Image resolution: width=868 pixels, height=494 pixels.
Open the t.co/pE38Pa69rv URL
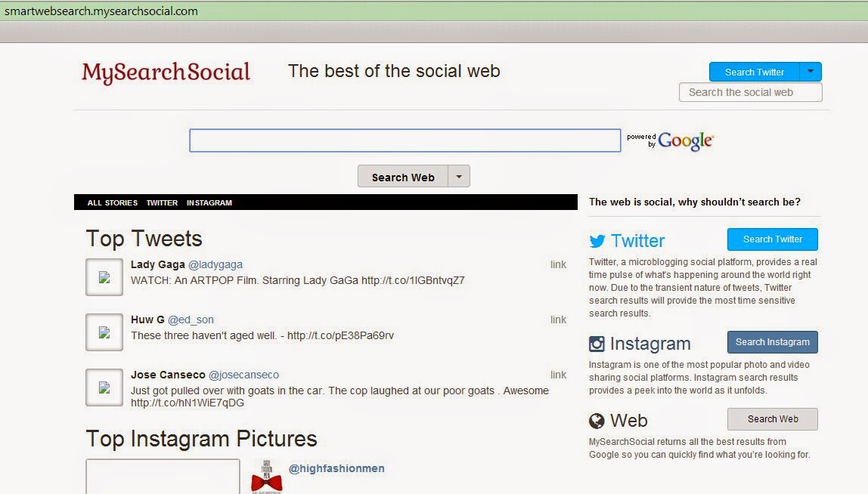[340, 336]
